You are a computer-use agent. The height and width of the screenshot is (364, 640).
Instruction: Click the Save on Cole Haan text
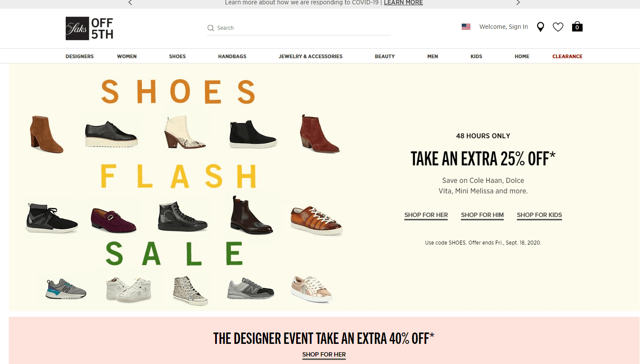pyautogui.click(x=483, y=186)
